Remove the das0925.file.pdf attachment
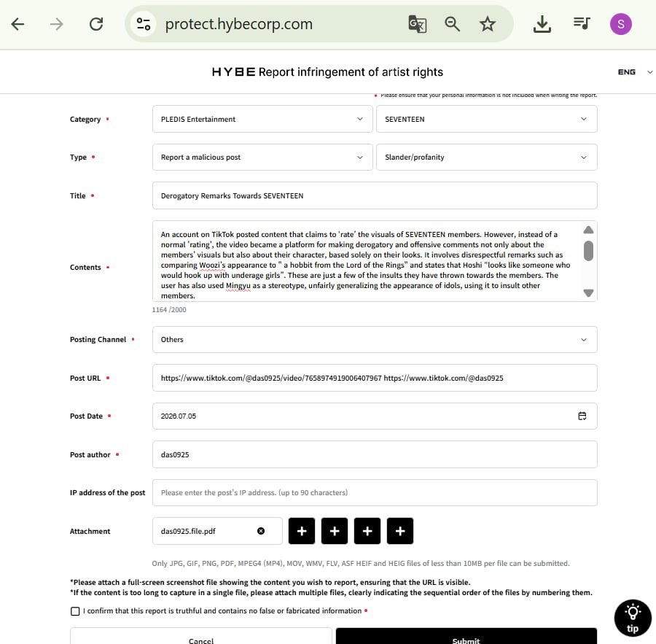This screenshot has width=656, height=644. point(261,531)
